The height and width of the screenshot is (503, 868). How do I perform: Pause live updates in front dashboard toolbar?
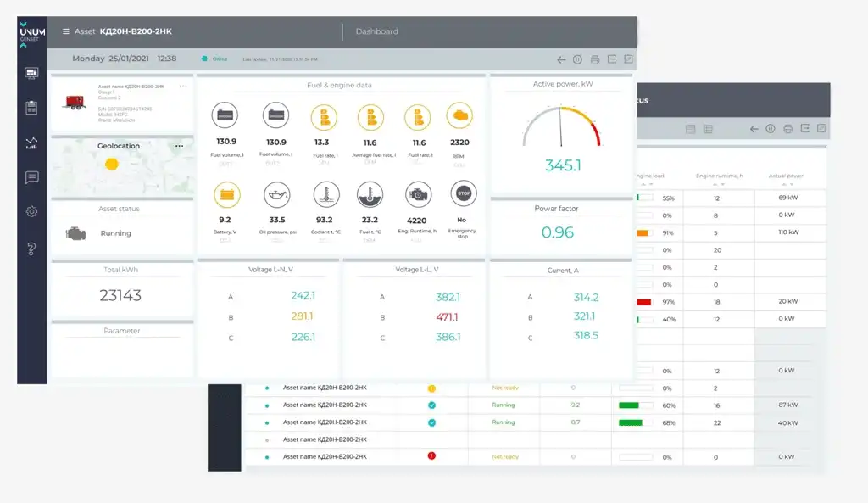click(x=577, y=59)
